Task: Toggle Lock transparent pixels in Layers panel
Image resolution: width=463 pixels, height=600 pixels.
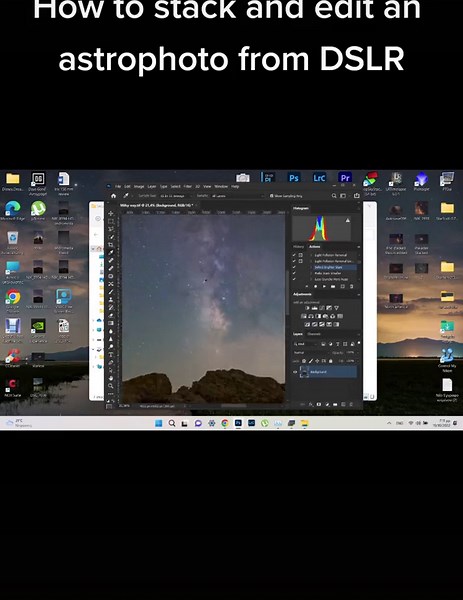Action: [304, 361]
